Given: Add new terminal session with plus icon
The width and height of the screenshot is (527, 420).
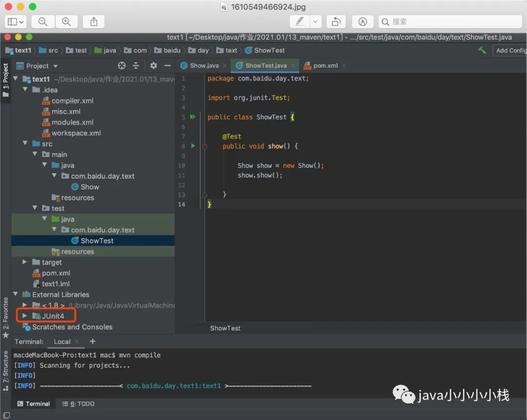Looking at the screenshot, I should click(x=93, y=341).
